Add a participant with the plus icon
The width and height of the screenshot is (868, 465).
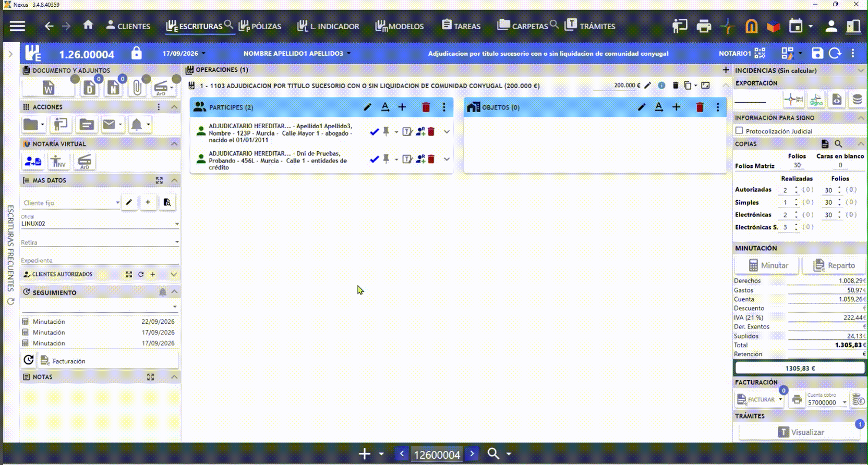click(x=402, y=107)
